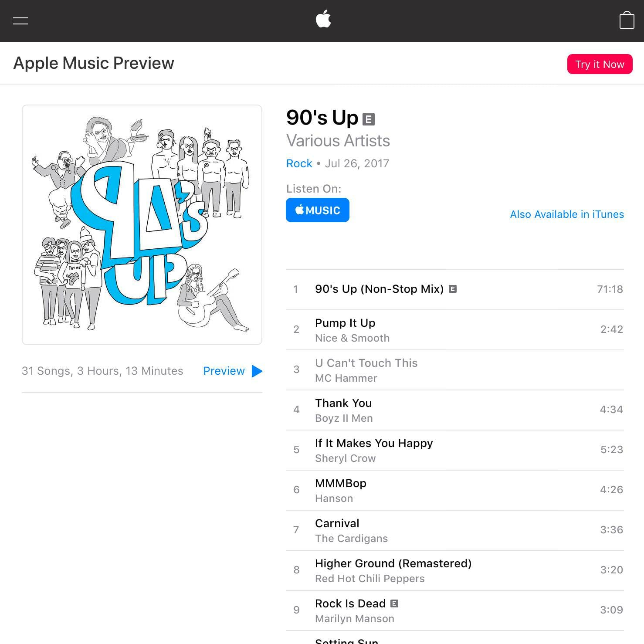Open the Rock genre link
The image size is (644, 644).
coord(299,163)
